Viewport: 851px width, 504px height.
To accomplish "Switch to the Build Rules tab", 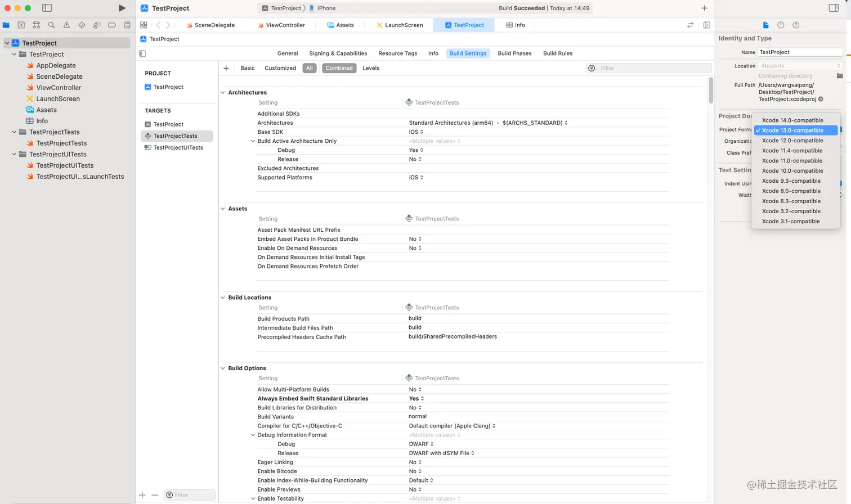I will [558, 53].
